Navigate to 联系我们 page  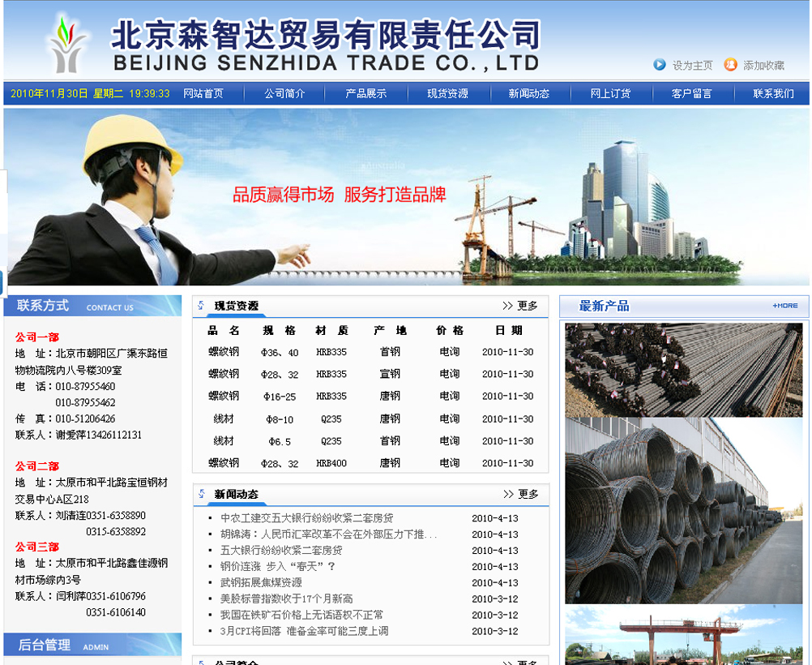773,93
